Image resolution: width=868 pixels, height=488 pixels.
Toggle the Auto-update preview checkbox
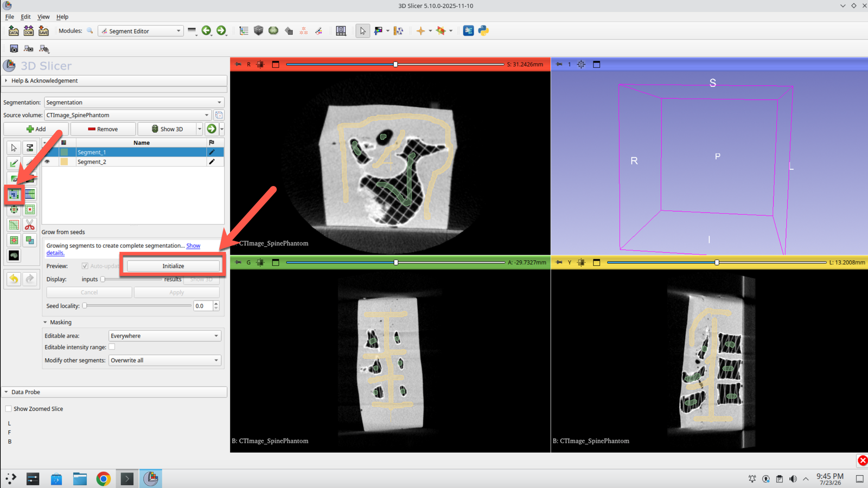(85, 266)
